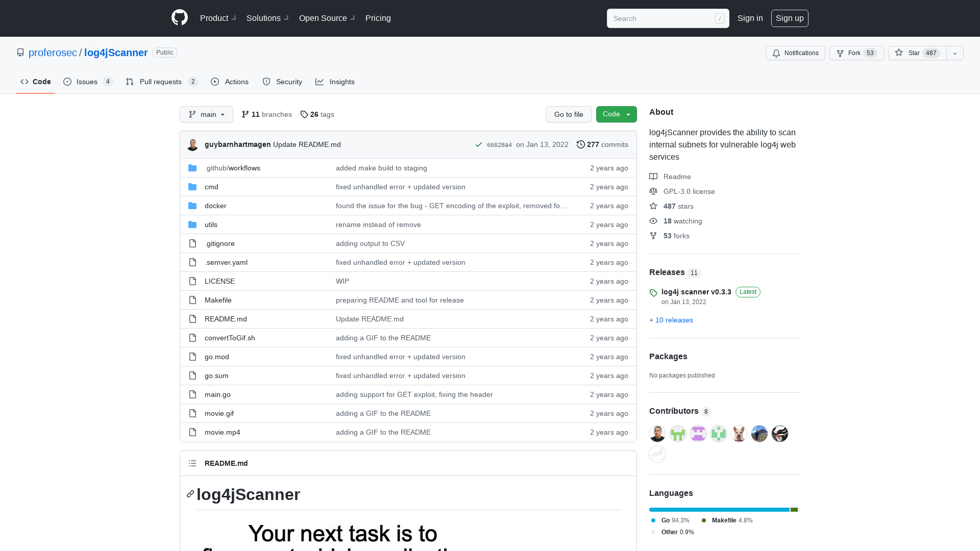
Task: Click the cmd folder icon
Action: 192,187
